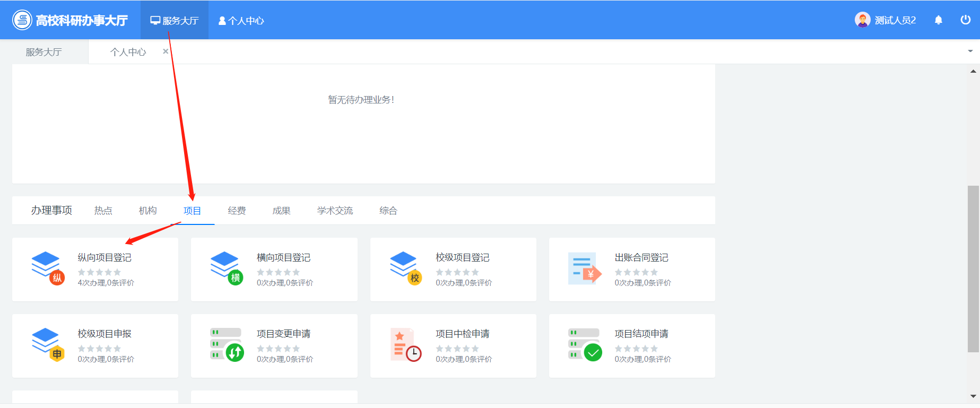Switch to the 经费 category tab

click(x=237, y=211)
